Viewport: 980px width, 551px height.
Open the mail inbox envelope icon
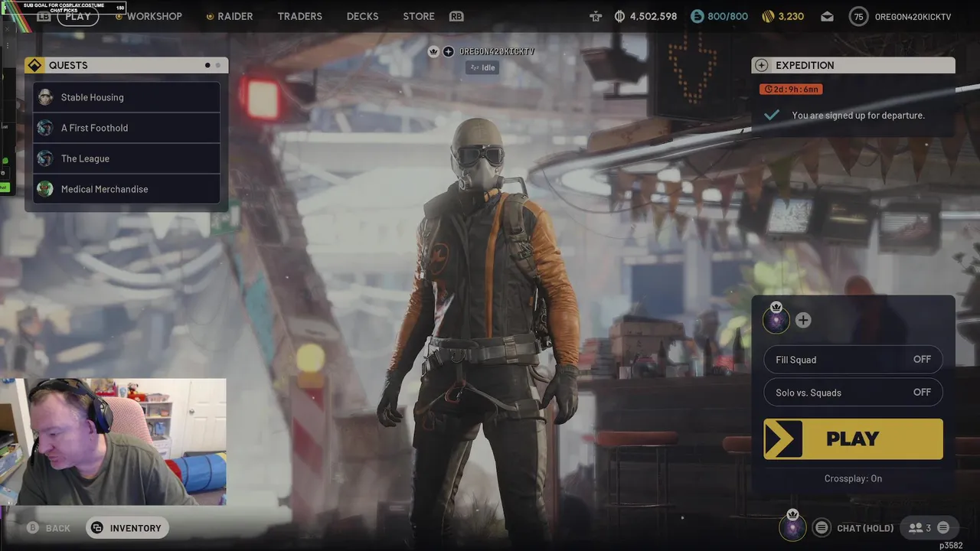click(x=827, y=16)
